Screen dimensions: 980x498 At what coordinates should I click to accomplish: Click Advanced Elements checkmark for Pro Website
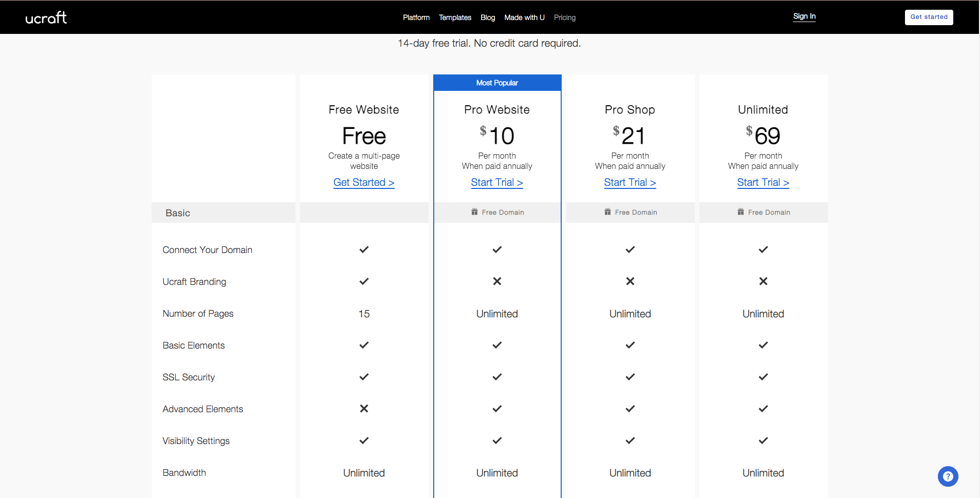click(497, 409)
